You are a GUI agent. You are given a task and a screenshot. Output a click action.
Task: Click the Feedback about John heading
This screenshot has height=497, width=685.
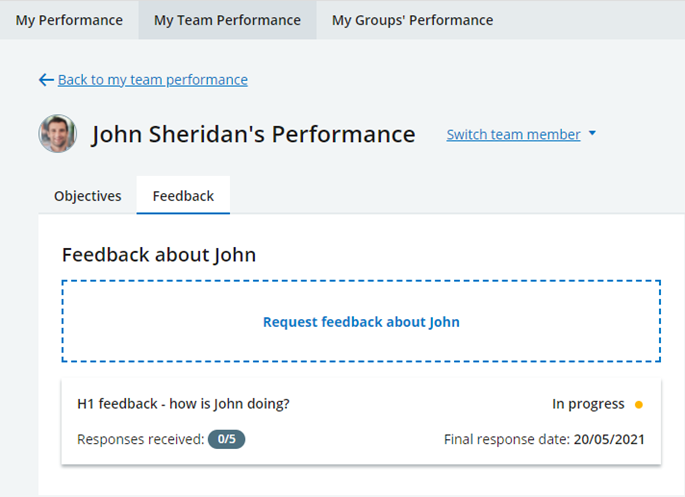click(x=159, y=255)
